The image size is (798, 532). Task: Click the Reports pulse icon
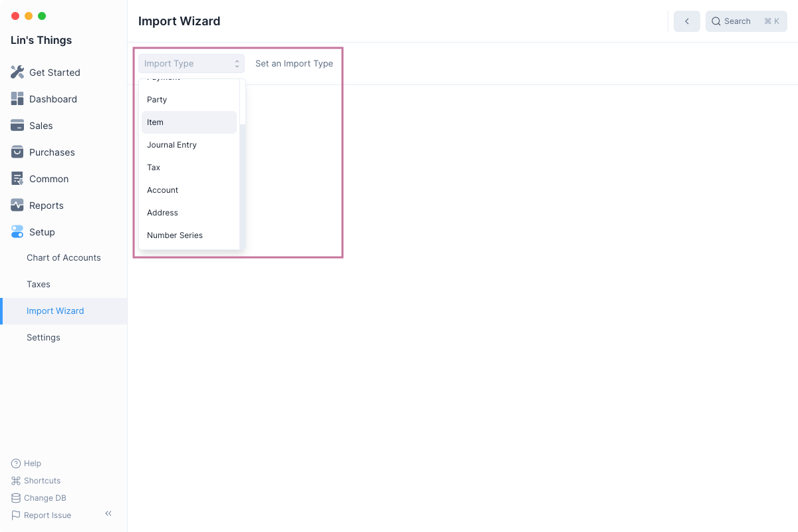17,205
